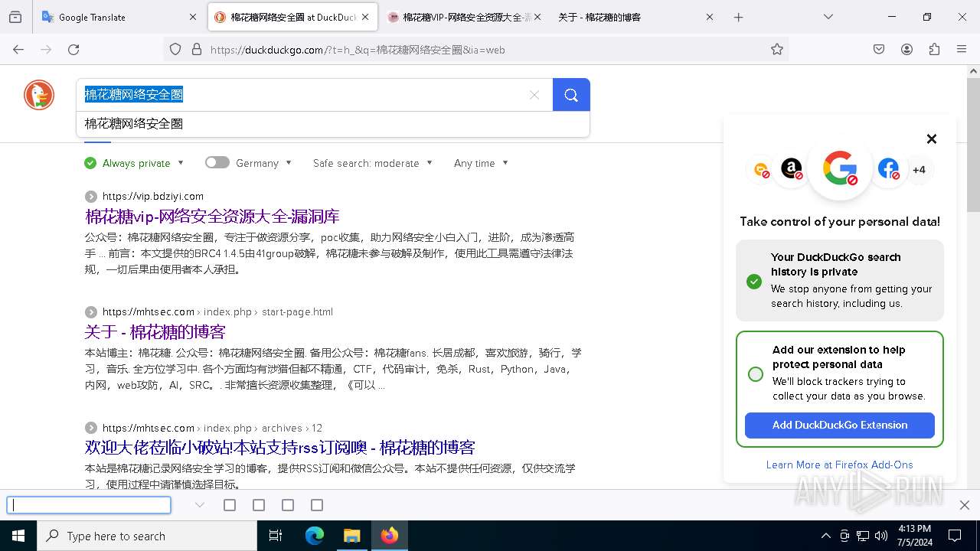
Task: Show hidden system tray icons
Action: (x=825, y=536)
